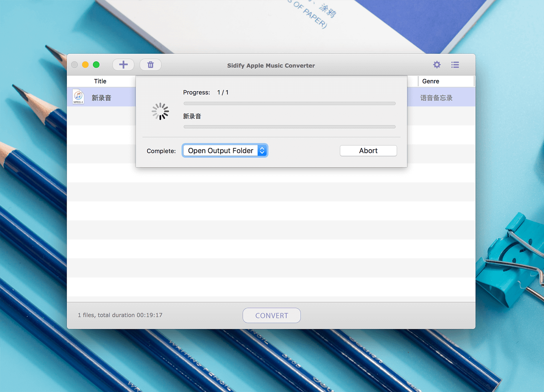The width and height of the screenshot is (544, 392).
Task: Click the Sidify Apple Music Converter title
Action: pyautogui.click(x=271, y=66)
